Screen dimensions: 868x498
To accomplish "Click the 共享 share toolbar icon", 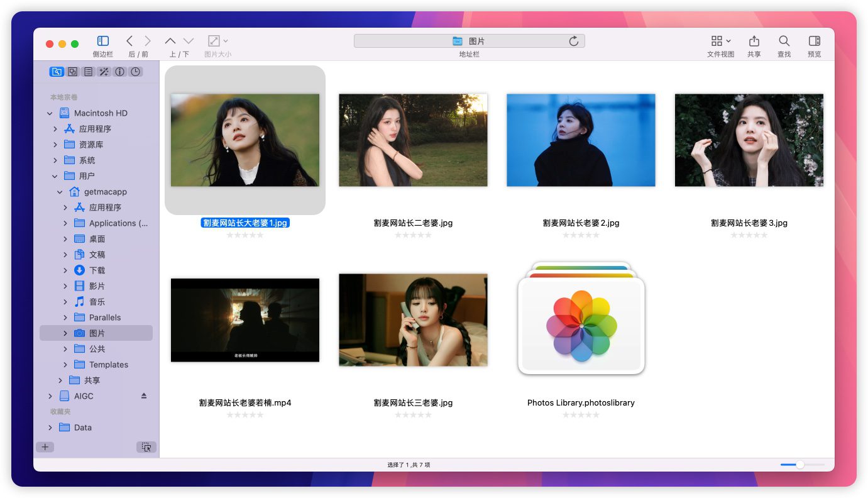I will click(x=754, y=41).
